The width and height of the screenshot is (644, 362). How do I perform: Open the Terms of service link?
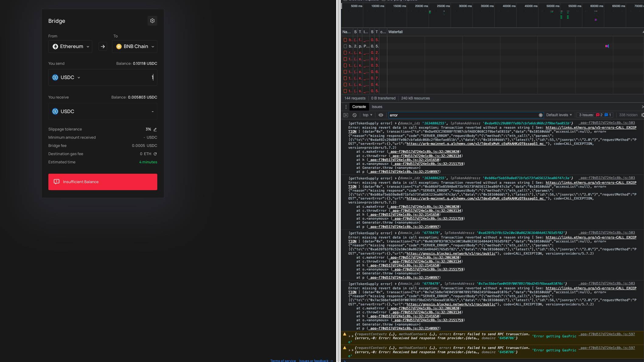pos(283,360)
